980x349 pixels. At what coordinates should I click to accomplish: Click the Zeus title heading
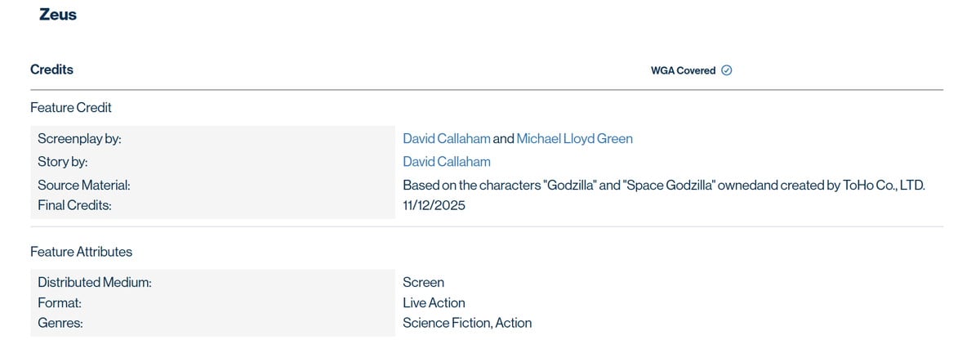pos(58,15)
